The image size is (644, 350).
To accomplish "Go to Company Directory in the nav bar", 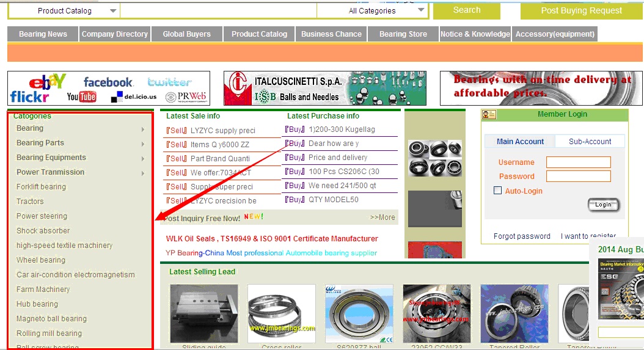I will coord(115,34).
